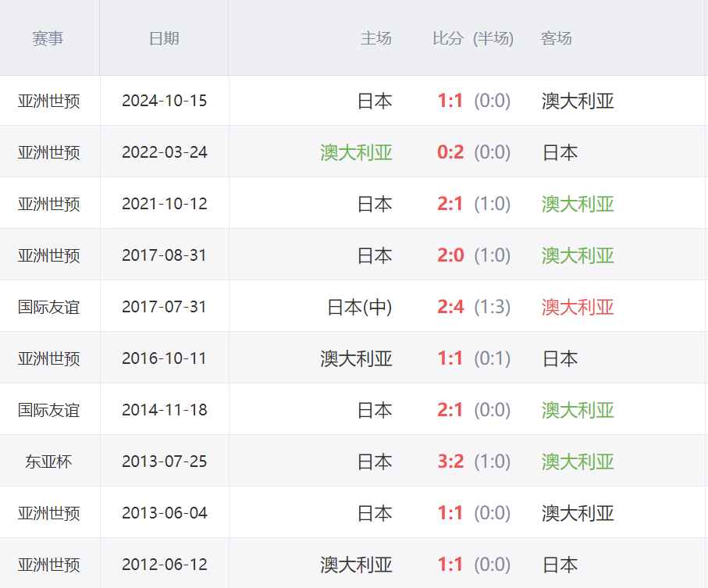Open the 0:2 score link
708x588 pixels.
[450, 152]
